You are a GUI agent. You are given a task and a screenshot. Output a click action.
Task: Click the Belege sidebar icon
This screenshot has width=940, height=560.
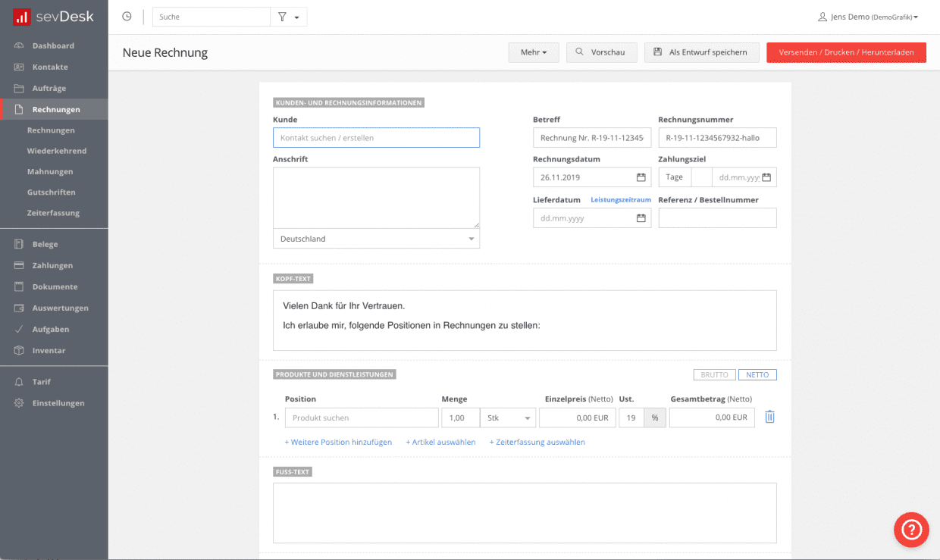19,245
